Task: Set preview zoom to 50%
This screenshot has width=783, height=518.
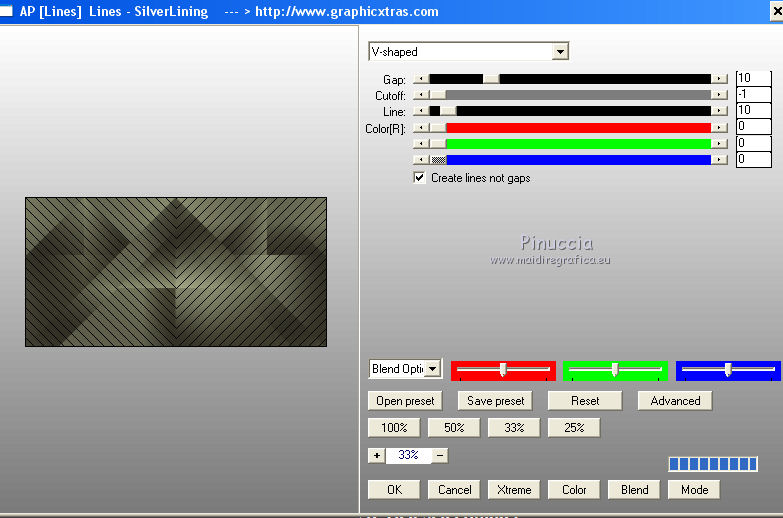Action: pos(454,428)
